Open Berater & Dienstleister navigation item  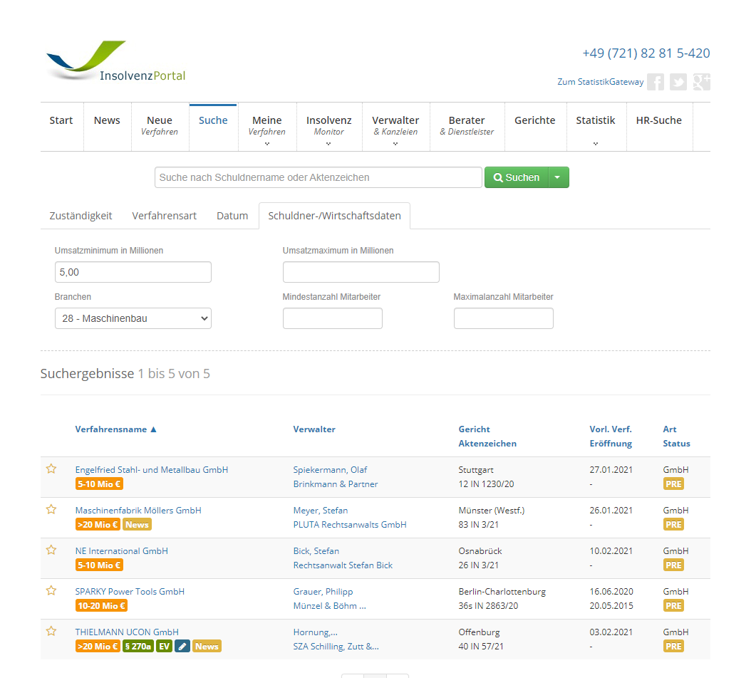pos(467,125)
